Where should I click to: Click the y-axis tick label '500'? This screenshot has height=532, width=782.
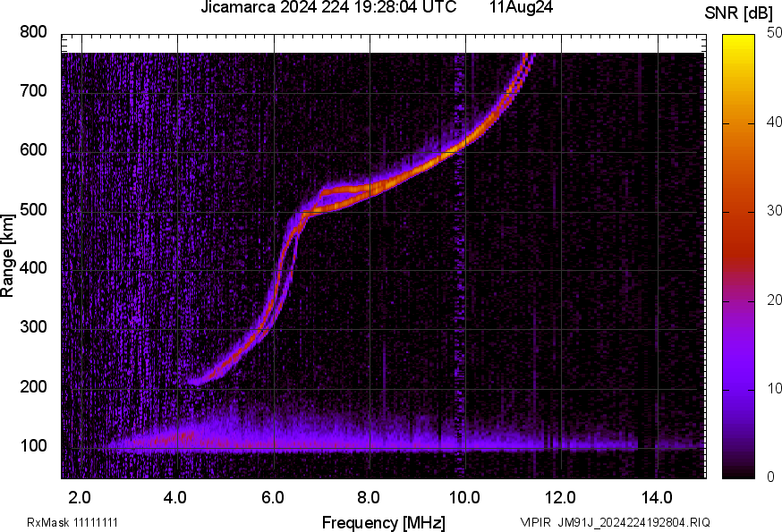pos(33,209)
